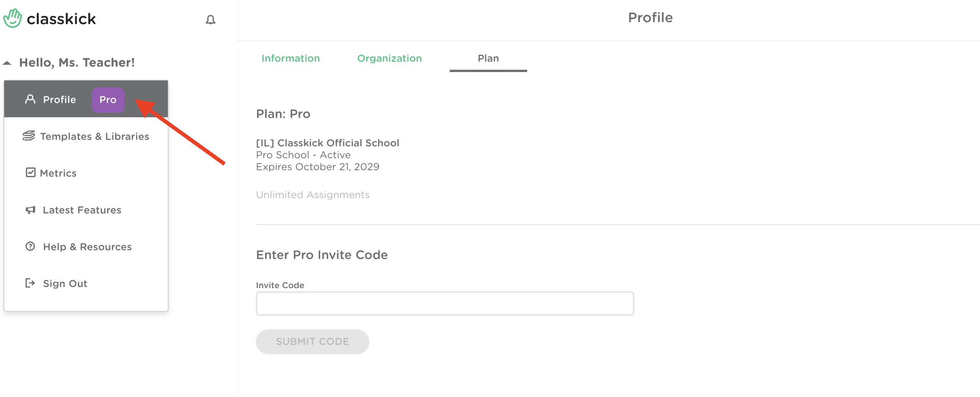
Task: Click the Submit Code button
Action: pyautogui.click(x=312, y=341)
